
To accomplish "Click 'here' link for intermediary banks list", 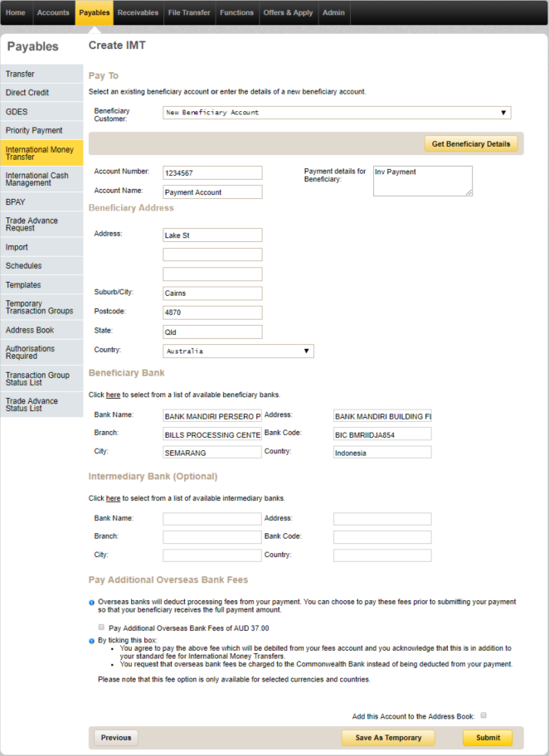I will point(113,498).
